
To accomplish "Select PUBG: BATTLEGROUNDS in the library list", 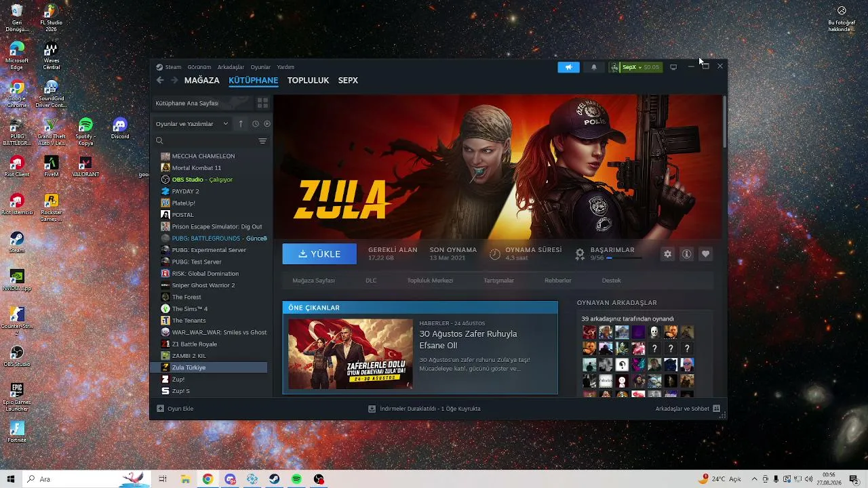I will coord(214,238).
